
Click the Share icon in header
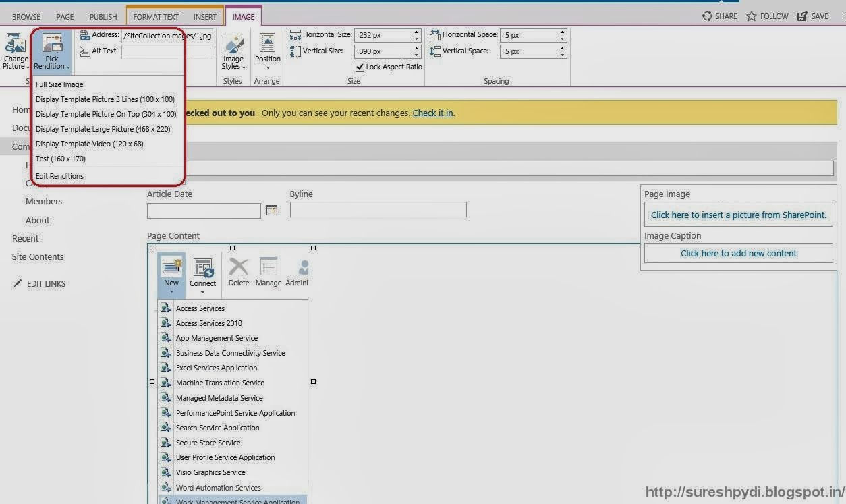click(707, 16)
